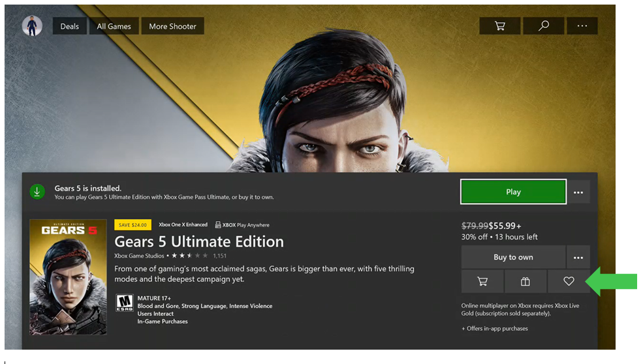The height and width of the screenshot is (364, 643).
Task: Add Gears 5 to wish list heart
Action: pos(569,281)
